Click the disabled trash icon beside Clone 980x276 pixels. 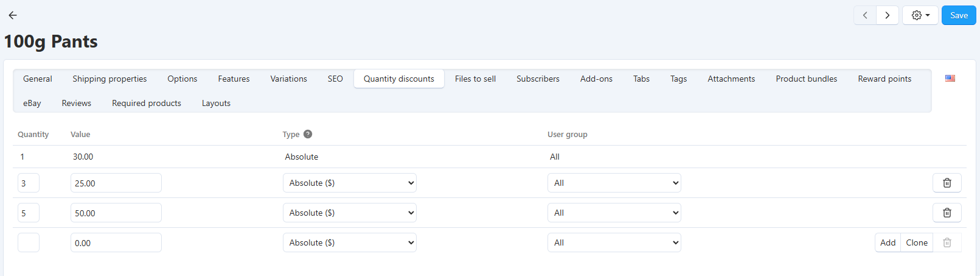947,242
